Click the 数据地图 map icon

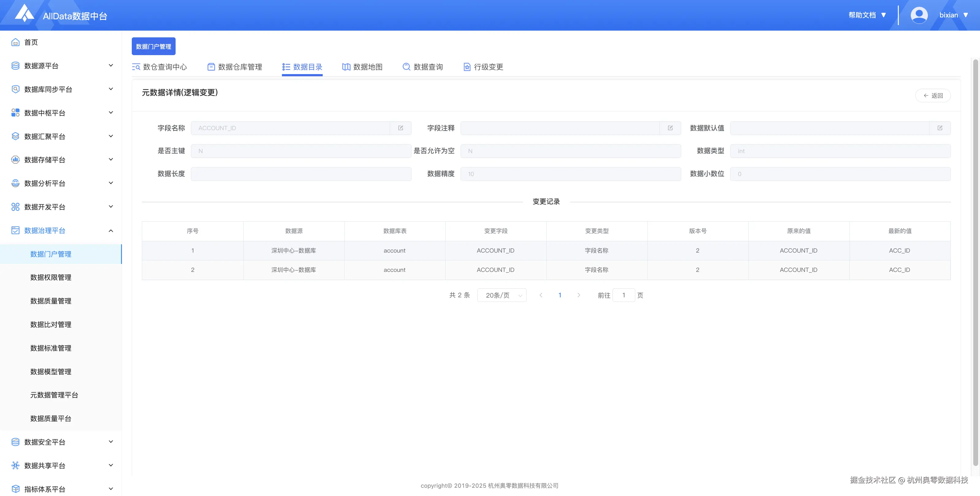(x=346, y=67)
